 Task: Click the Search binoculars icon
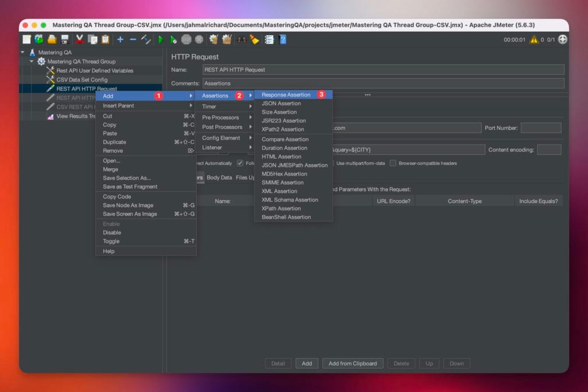pos(242,40)
